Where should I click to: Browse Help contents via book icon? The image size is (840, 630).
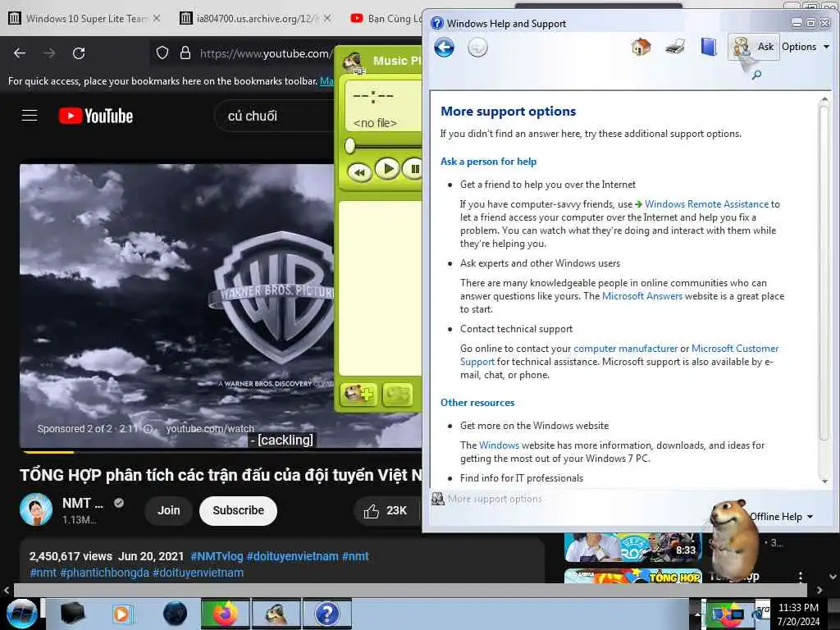(708, 47)
